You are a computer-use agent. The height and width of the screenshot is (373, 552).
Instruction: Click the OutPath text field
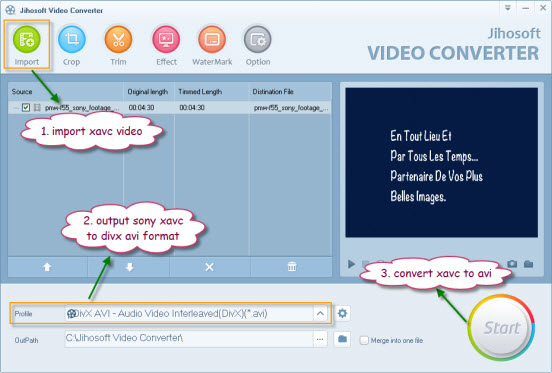tap(189, 339)
